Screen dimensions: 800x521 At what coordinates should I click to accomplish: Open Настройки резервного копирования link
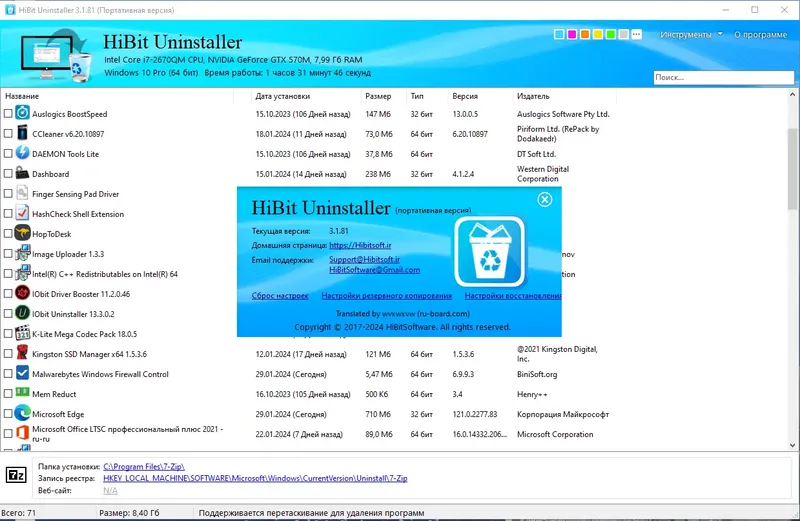[386, 295]
